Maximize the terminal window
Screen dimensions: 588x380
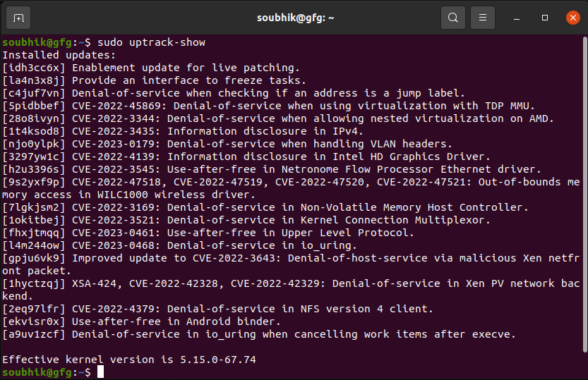545,17
